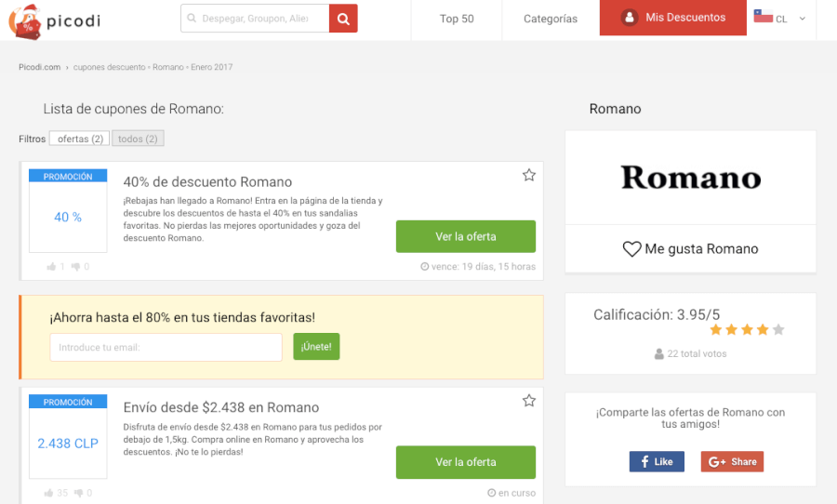Viewport: 837px width, 504px height.
Task: Open the CL country selector dropdown
Action: 779,19
